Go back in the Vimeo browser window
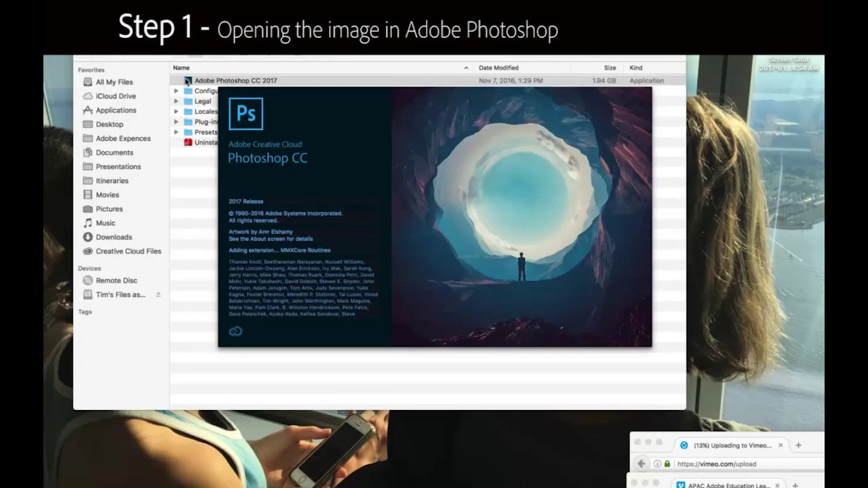Screen dimensions: 868x488 641,464
